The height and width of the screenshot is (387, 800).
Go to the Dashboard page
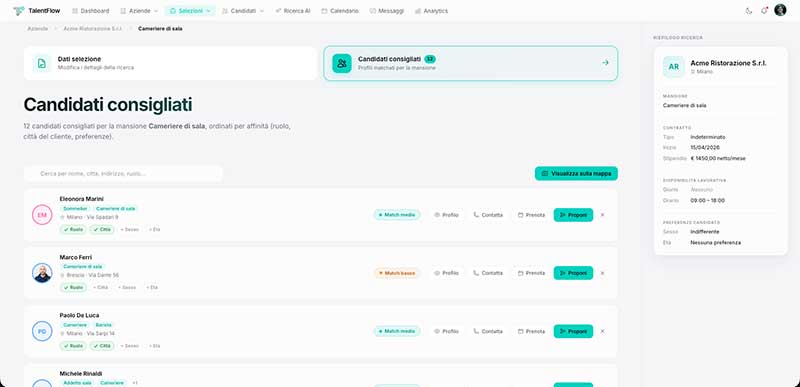(x=91, y=11)
